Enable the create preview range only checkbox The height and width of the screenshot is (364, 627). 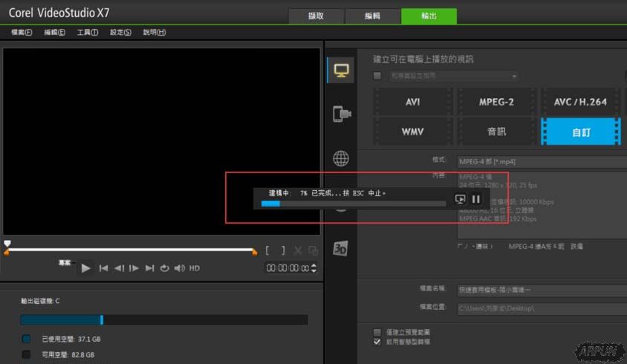(x=377, y=332)
